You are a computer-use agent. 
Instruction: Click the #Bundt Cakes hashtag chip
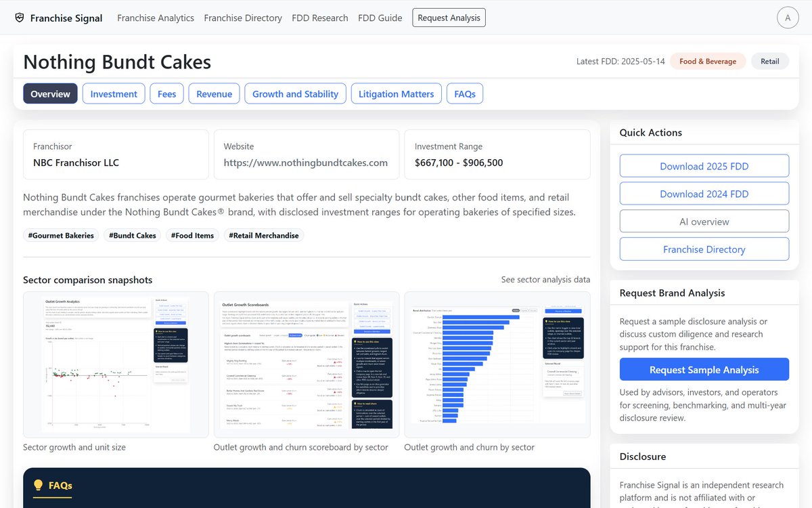[133, 236]
